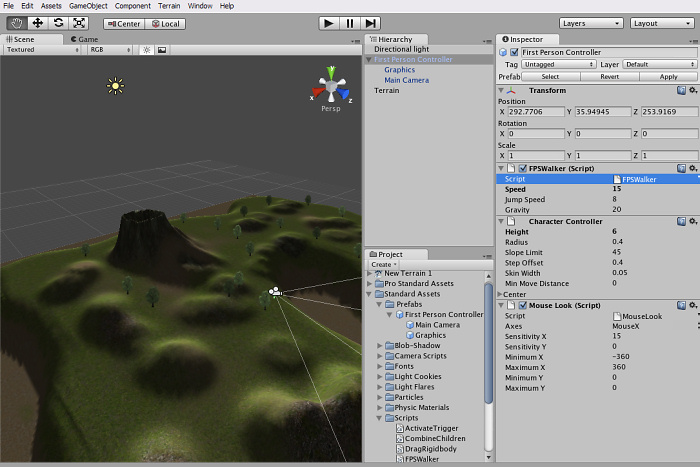
Task: Select the Move tool icon
Action: click(38, 23)
